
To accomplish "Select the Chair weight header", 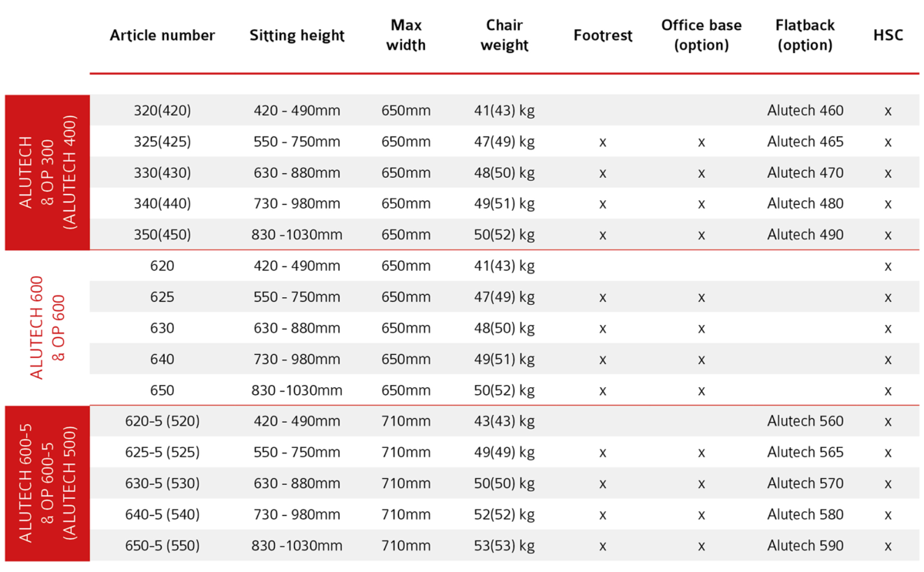I will (504, 35).
